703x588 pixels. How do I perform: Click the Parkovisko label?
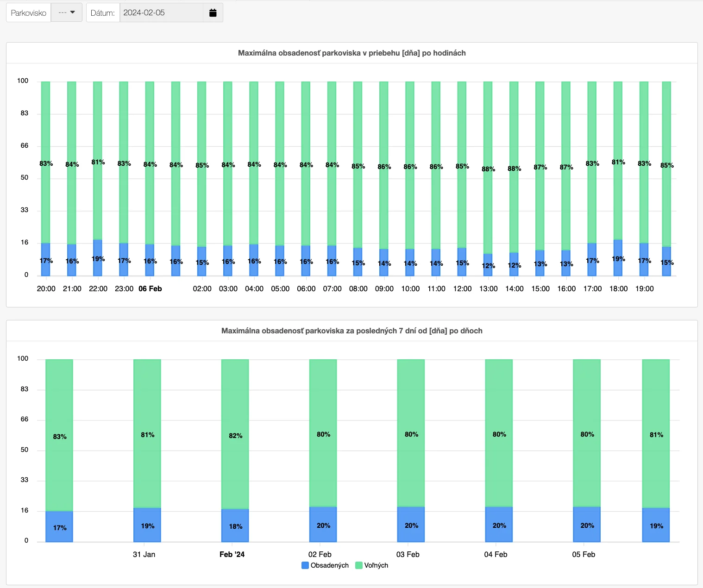coord(29,13)
